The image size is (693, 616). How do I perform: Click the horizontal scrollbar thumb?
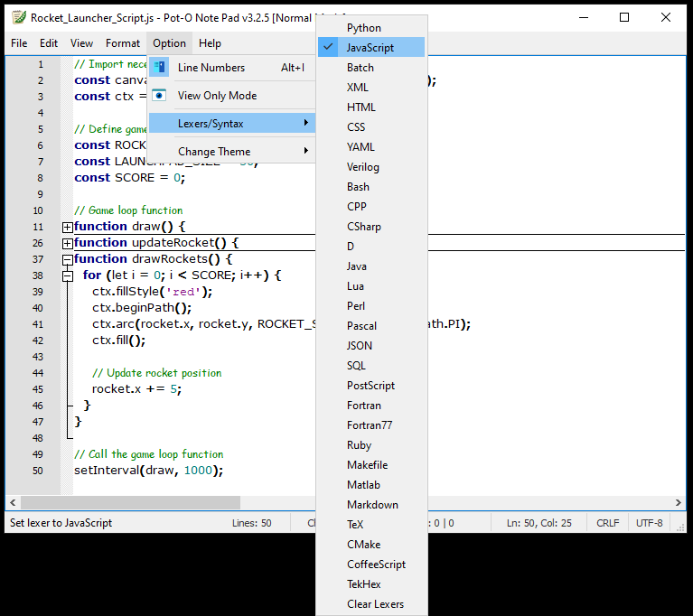pos(130,502)
